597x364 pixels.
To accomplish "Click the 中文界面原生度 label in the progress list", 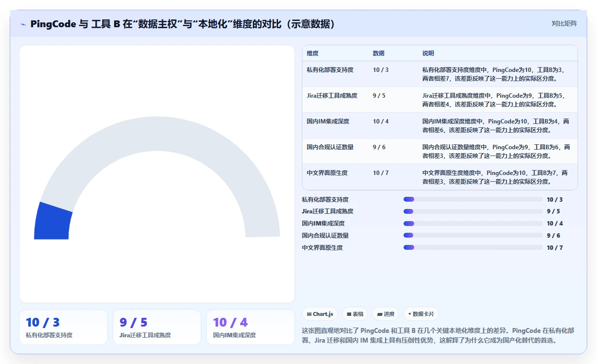I will click(x=322, y=248).
